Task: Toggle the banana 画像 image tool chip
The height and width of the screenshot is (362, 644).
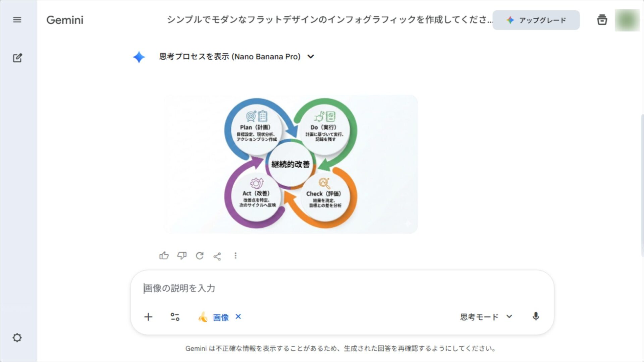Action: tap(214, 317)
